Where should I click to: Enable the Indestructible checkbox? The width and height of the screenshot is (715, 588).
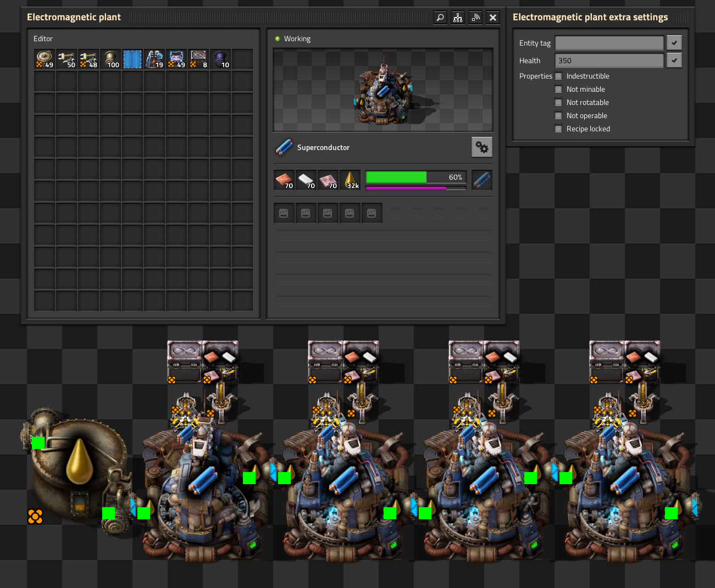[x=558, y=76]
